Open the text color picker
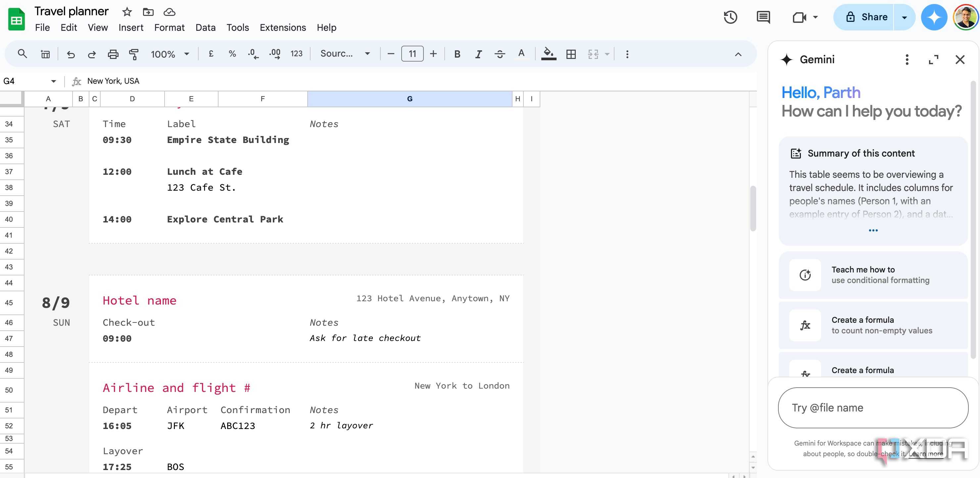This screenshot has width=980, height=478. point(521,54)
